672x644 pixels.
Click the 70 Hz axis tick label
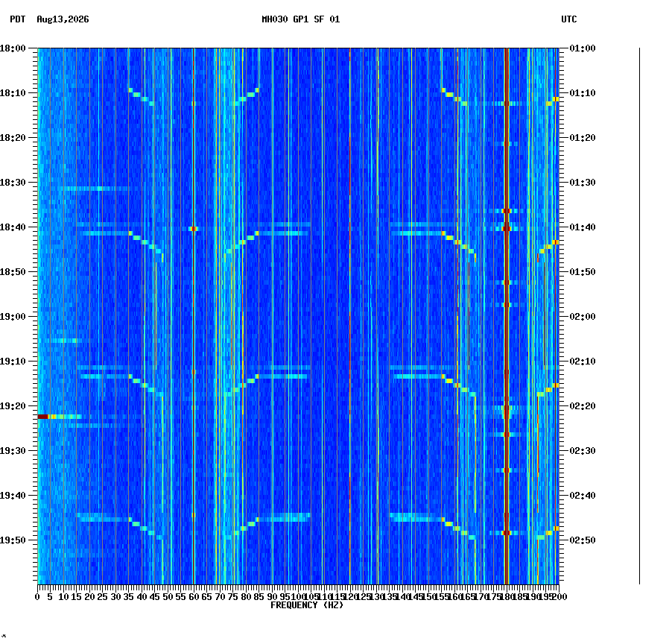220,597
